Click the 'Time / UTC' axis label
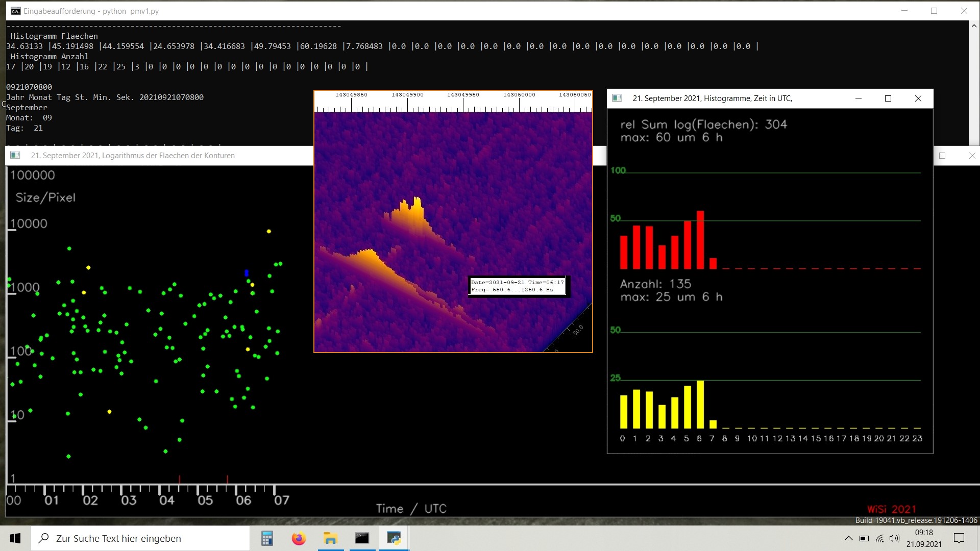980x551 pixels. click(411, 509)
